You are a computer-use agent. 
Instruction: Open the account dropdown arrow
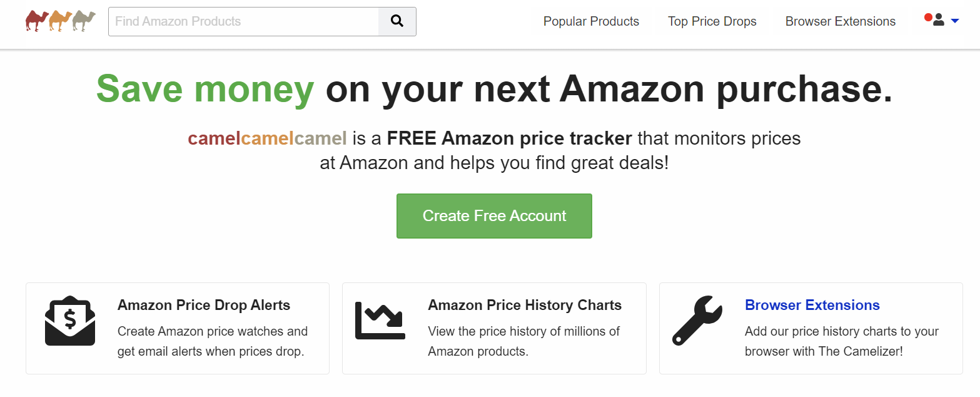point(955,21)
